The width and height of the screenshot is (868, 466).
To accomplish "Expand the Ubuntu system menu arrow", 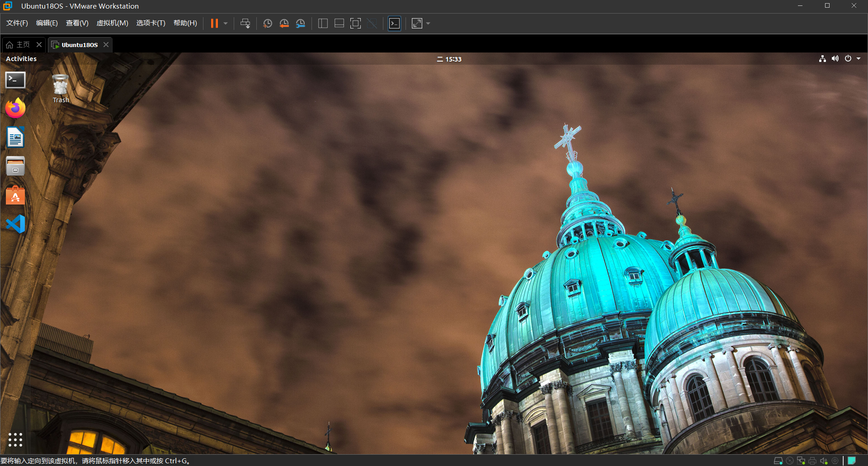I will point(859,59).
